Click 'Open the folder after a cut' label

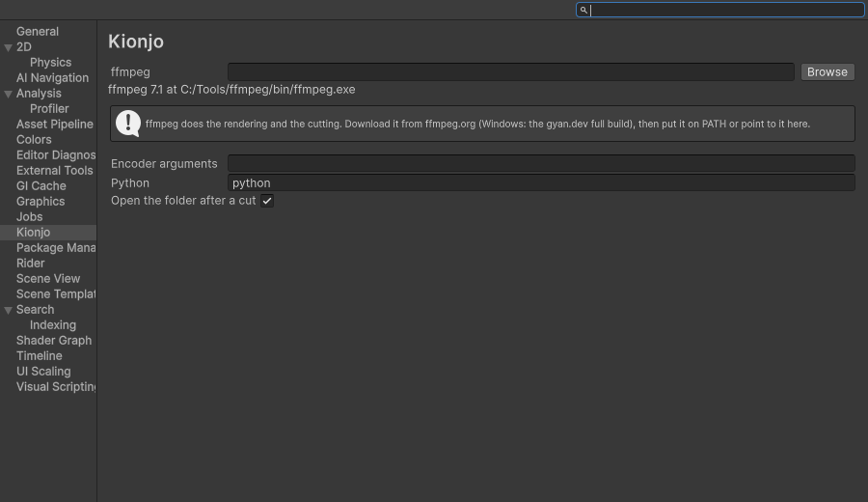tap(183, 201)
